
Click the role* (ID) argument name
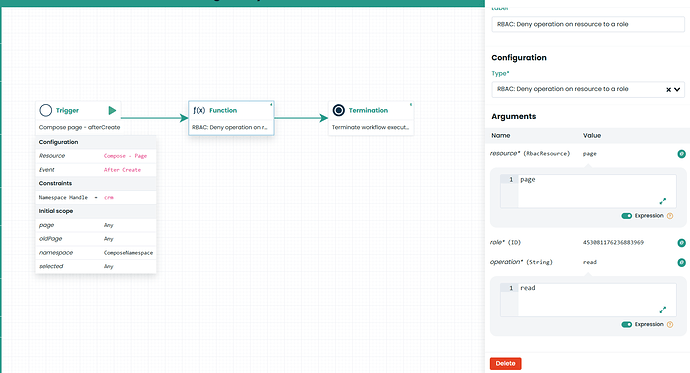point(505,242)
